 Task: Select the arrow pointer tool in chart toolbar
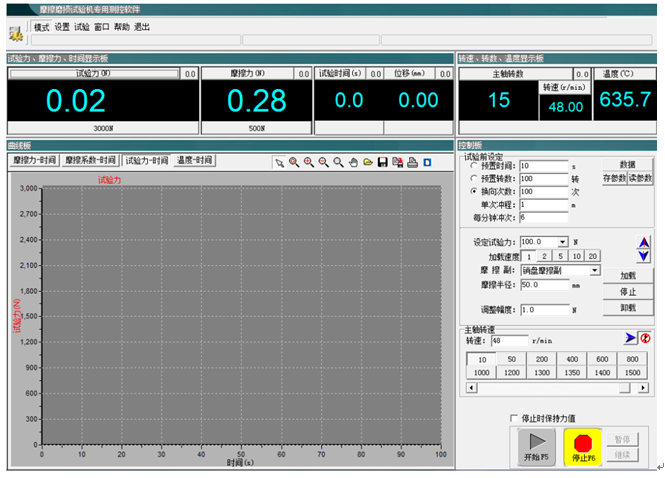point(280,162)
